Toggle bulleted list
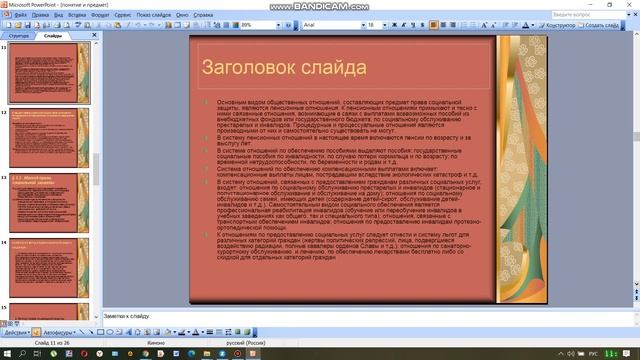This screenshot has height=360, width=640. [x=473, y=25]
